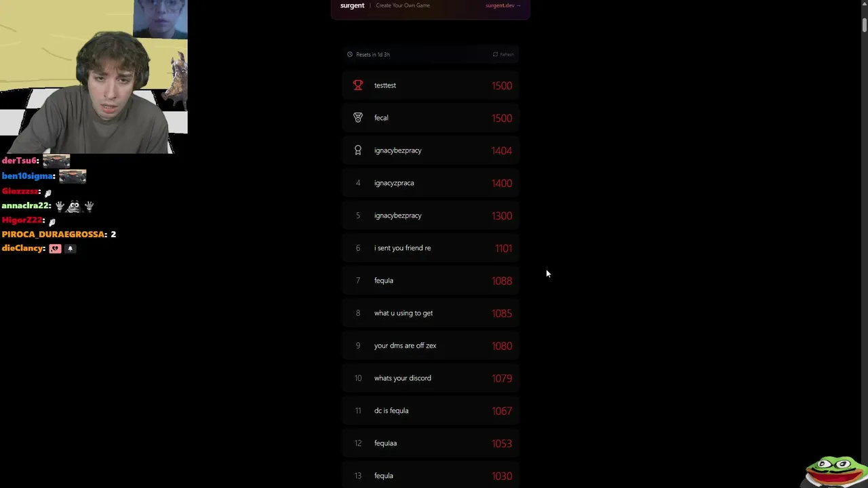Open the surgent.dev link
Image resolution: width=868 pixels, height=488 pixels.
(502, 5)
